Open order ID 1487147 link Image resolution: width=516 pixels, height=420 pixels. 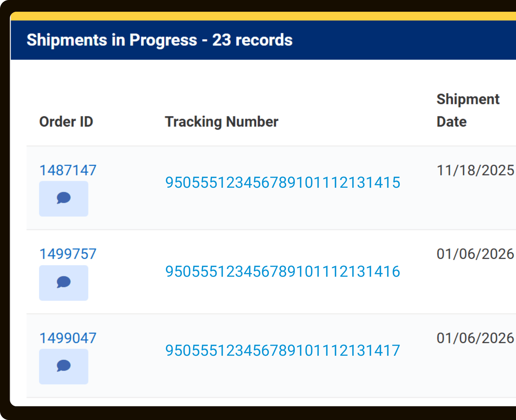(x=68, y=170)
